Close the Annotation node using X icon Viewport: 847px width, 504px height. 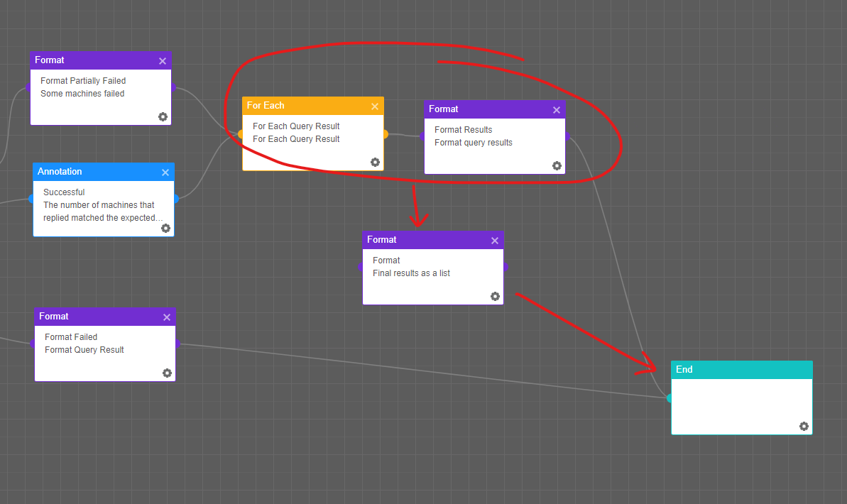pos(165,172)
